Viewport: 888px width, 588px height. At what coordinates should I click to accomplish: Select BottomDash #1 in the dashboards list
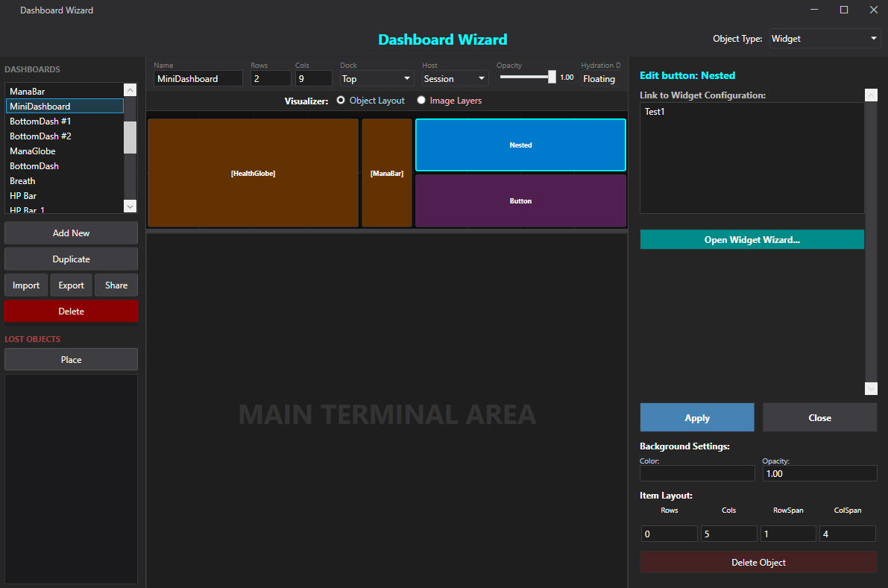click(65, 121)
